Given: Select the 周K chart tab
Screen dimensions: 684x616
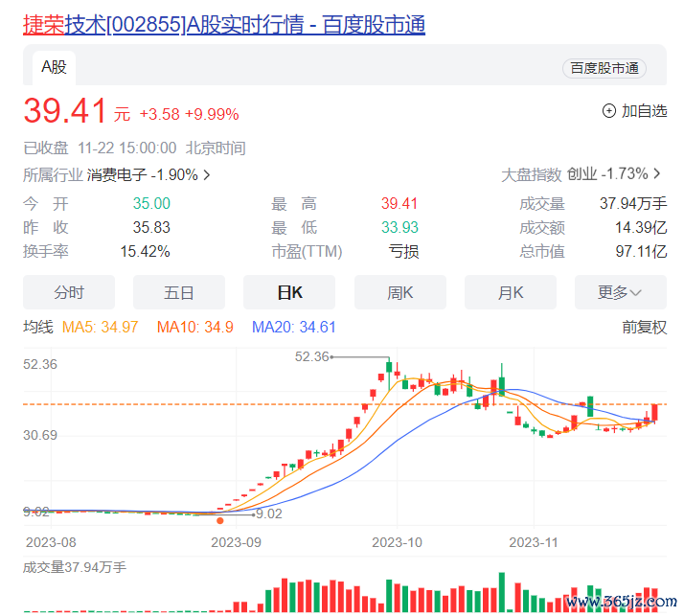Looking at the screenshot, I should pos(400,292).
